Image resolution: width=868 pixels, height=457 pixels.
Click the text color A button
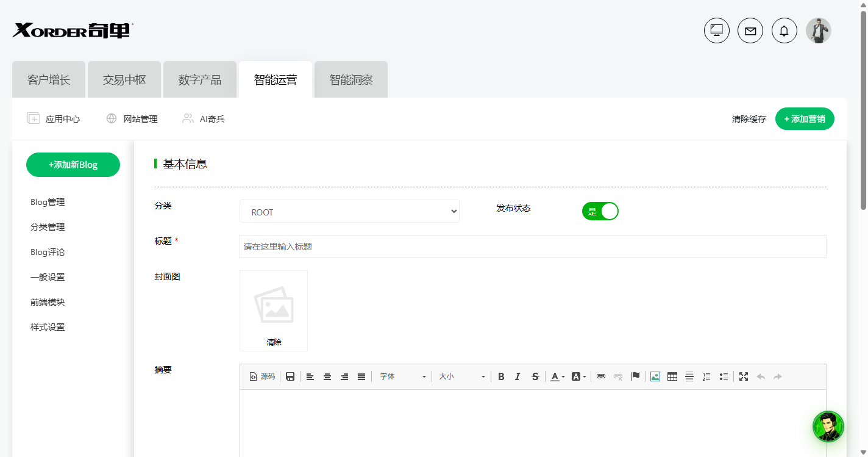[555, 376]
